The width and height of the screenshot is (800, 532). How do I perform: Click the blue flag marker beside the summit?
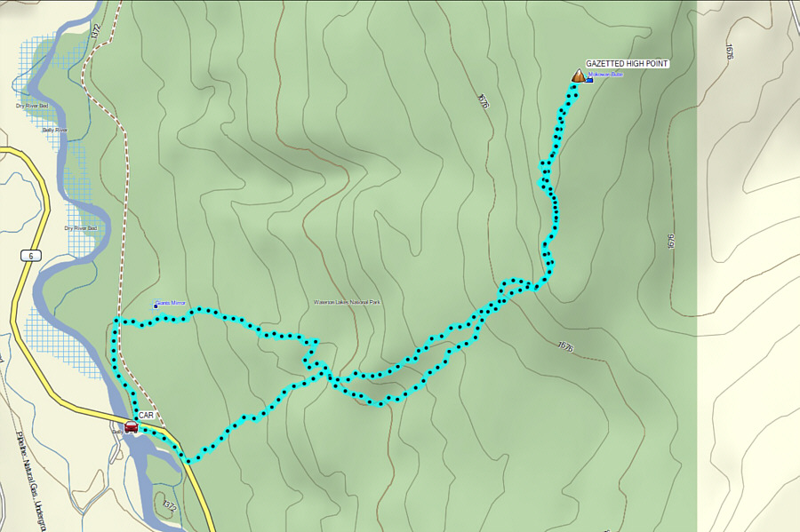tap(589, 80)
